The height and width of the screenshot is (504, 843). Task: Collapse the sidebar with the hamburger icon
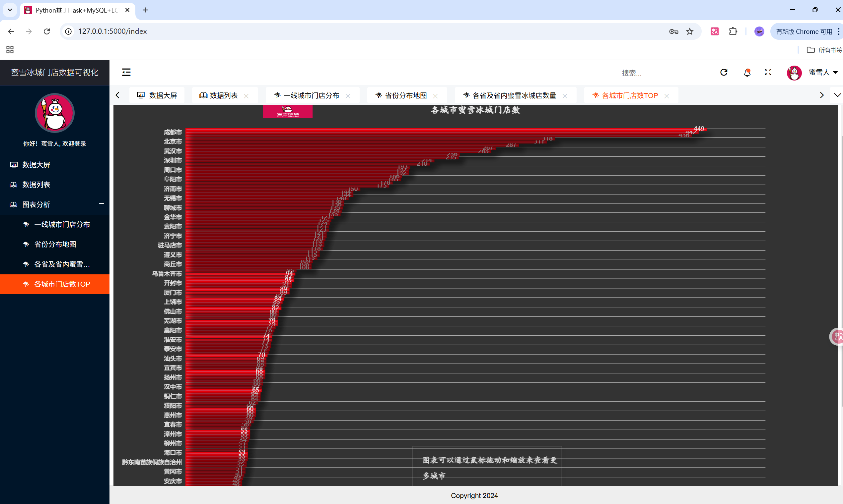126,72
